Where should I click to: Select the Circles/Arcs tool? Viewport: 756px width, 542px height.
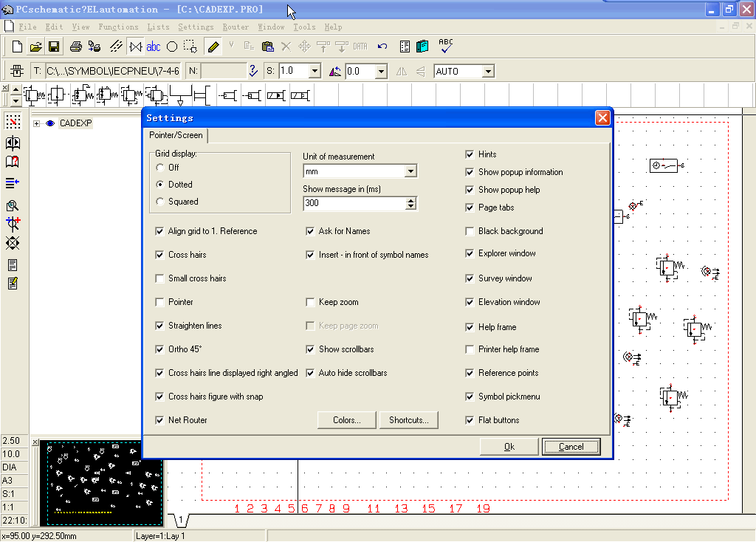pyautogui.click(x=172, y=47)
